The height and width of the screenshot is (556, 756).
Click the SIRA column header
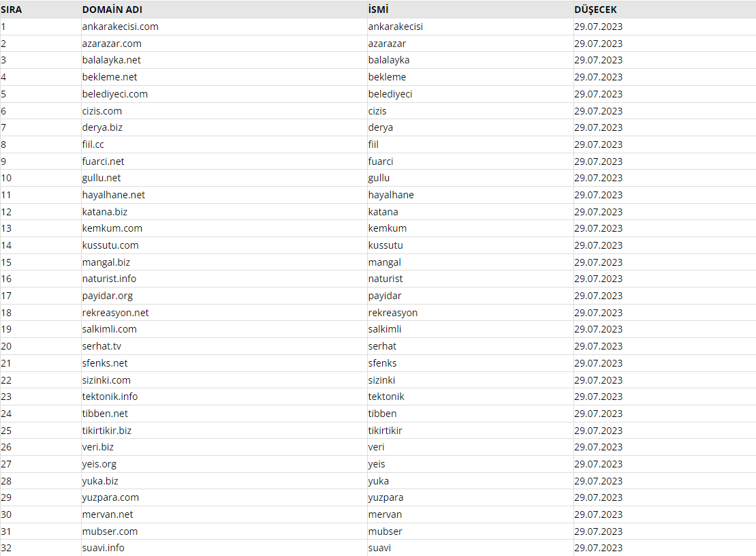coord(11,10)
